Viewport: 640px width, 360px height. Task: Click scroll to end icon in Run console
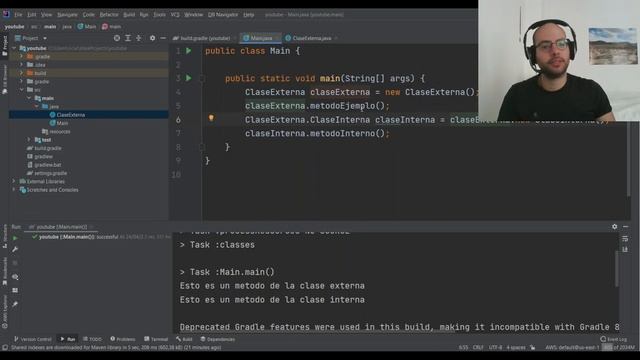click(x=625, y=249)
